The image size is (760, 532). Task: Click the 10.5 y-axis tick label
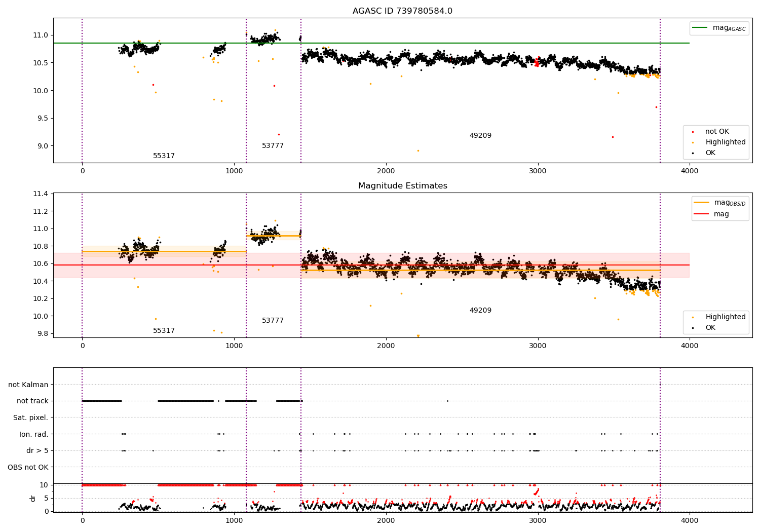pyautogui.click(x=40, y=63)
